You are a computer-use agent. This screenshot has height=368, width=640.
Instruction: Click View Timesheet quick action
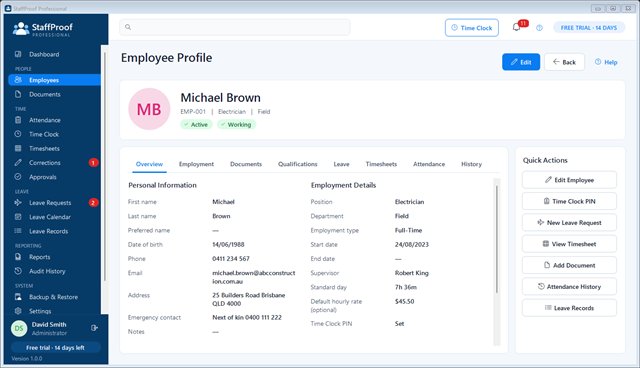click(569, 244)
